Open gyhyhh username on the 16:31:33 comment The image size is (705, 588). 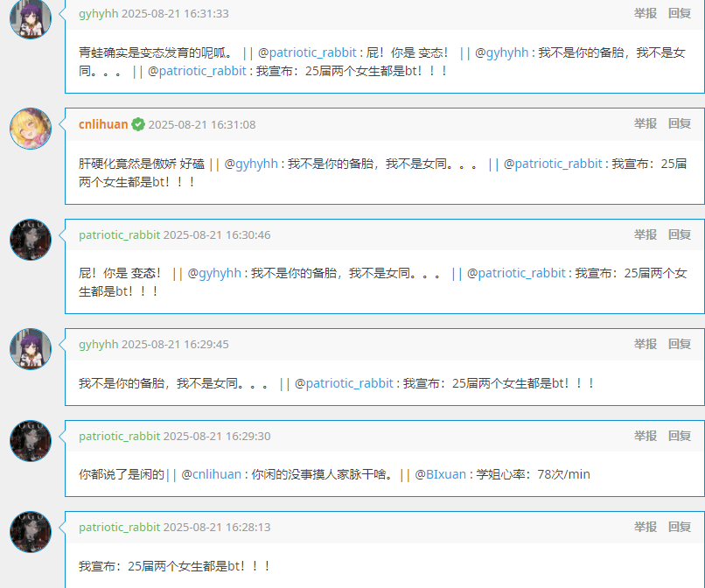[x=99, y=14]
